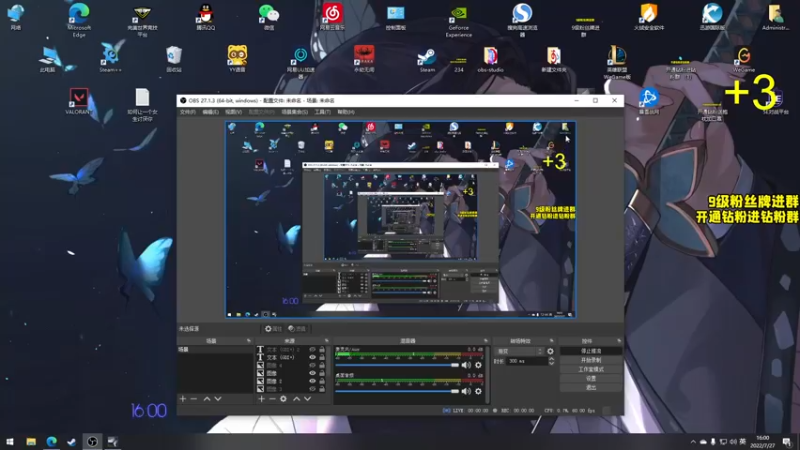Add a new source with the plus icon
Viewport: 800px width, 450px height.
pyautogui.click(x=261, y=399)
